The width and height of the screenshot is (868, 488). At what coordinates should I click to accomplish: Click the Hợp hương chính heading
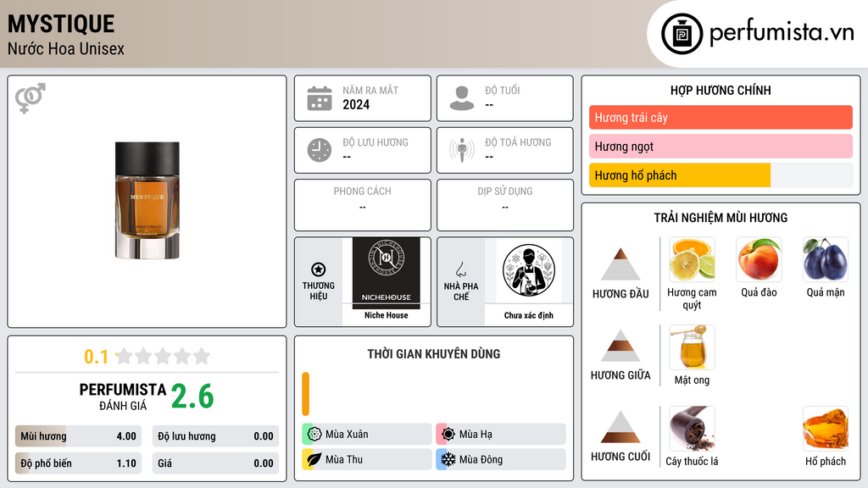click(x=721, y=90)
